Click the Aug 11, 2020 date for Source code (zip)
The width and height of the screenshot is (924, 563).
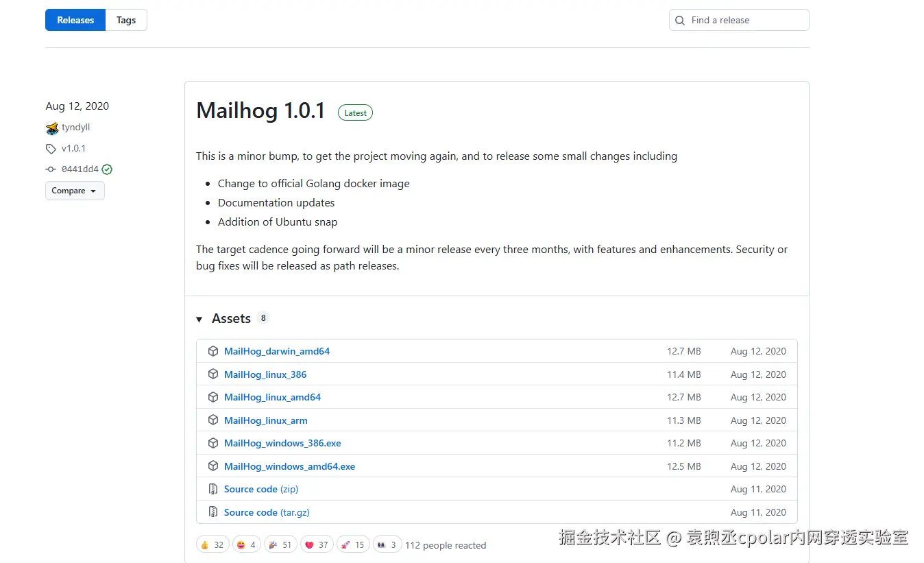coord(758,489)
